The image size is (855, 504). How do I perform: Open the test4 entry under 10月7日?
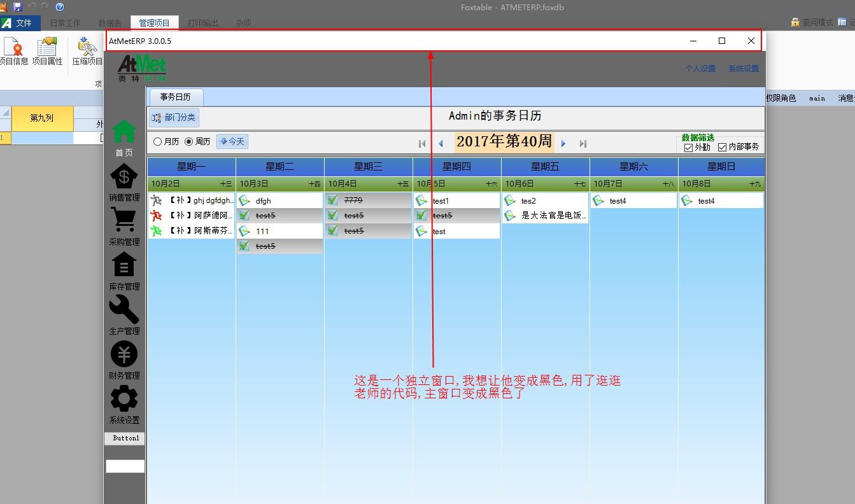click(634, 200)
